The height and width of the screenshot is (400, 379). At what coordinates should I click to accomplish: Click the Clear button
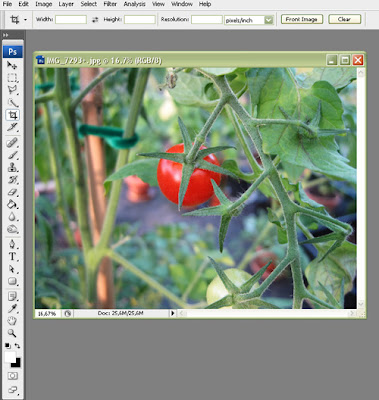pyautogui.click(x=345, y=19)
